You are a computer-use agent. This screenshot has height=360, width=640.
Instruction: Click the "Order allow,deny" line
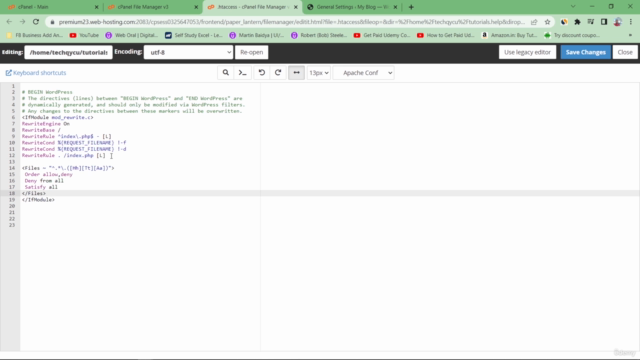tap(49, 174)
